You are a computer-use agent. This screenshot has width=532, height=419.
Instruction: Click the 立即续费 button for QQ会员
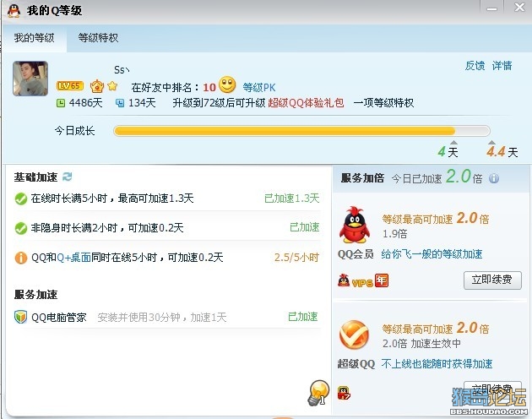pos(492,280)
